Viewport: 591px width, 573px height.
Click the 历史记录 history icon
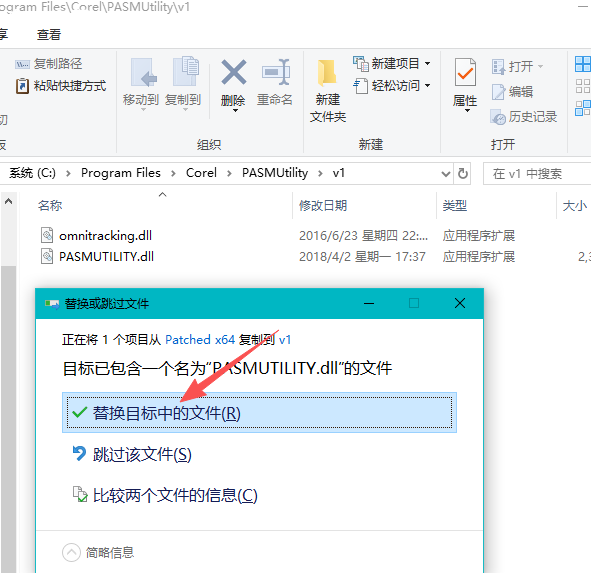pos(498,117)
